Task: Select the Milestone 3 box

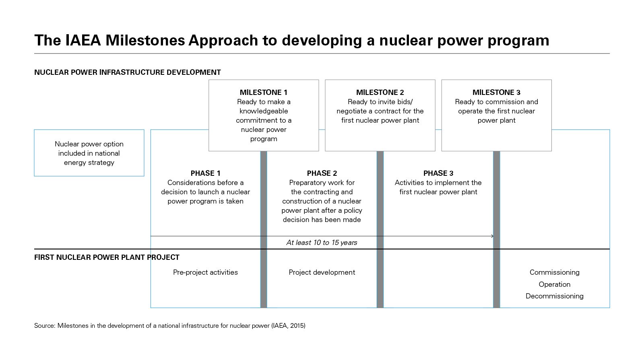Action: [496, 115]
